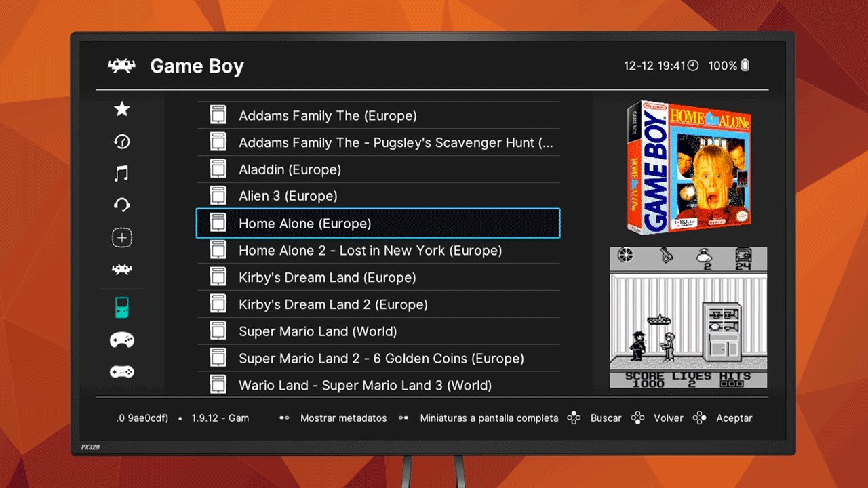This screenshot has height=488, width=868.
Task: Click the Game Boy title text
Action: click(x=197, y=66)
